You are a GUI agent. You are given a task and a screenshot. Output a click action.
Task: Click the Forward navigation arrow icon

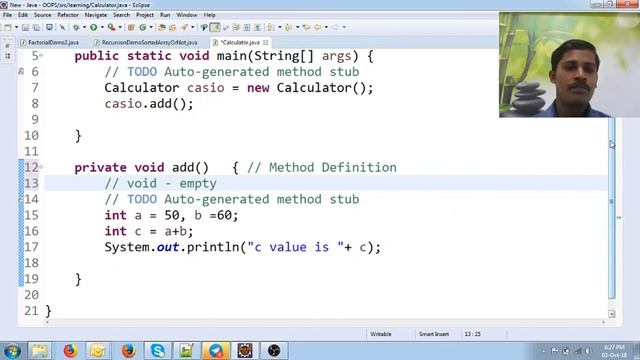pos(335,27)
